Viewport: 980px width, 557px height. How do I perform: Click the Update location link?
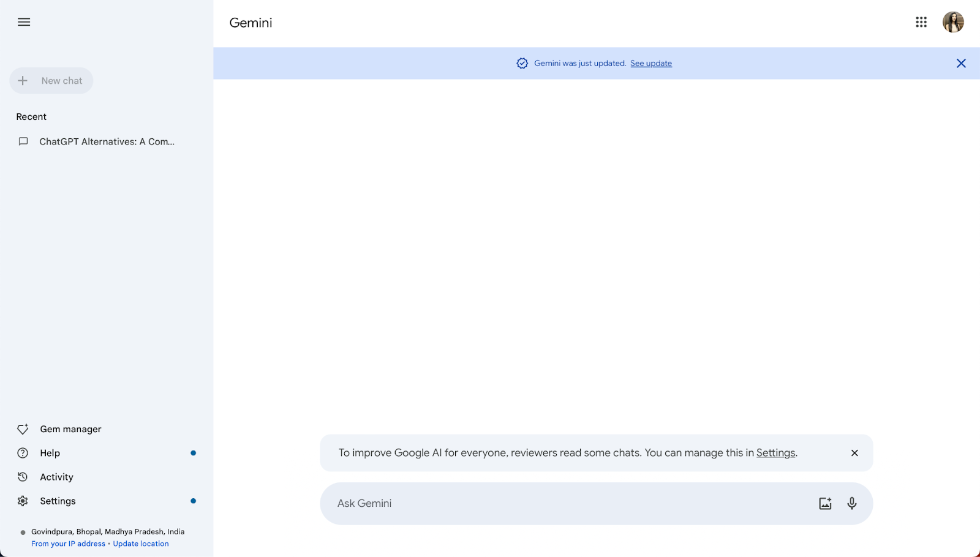click(141, 544)
